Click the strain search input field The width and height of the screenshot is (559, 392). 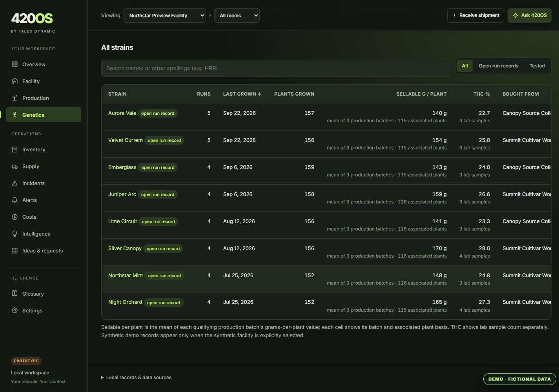[x=276, y=68]
